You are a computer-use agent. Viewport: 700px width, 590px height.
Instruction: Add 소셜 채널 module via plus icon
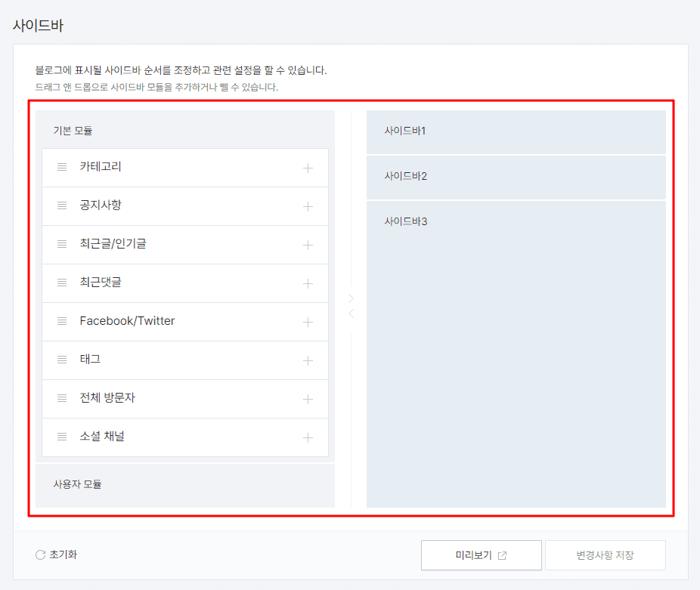point(308,437)
